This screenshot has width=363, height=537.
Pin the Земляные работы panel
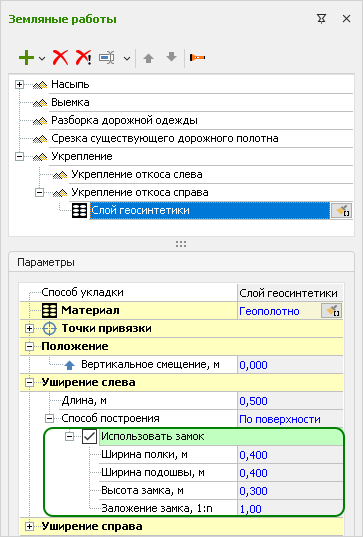[321, 19]
